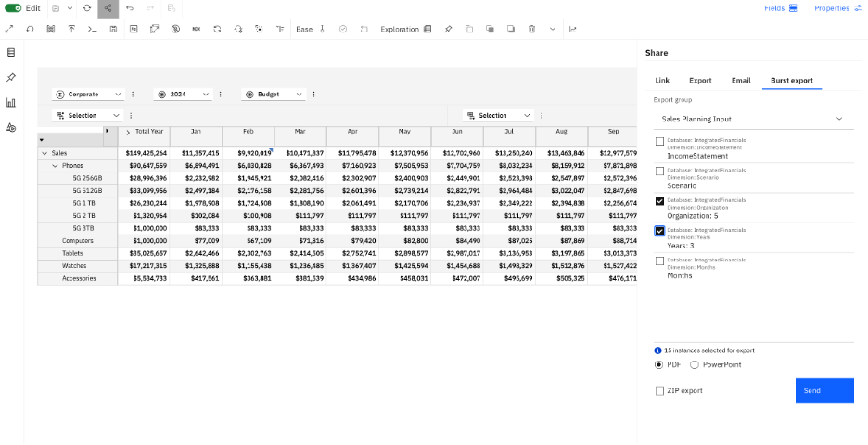Switch to the Link tab

click(x=662, y=81)
